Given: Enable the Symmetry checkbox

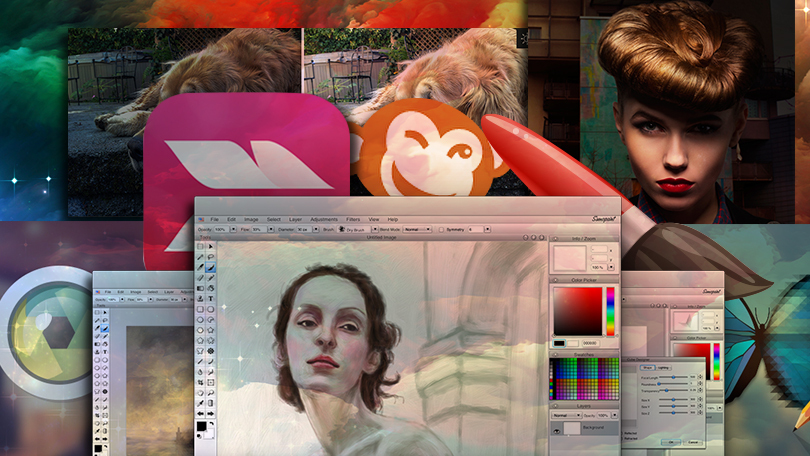Looking at the screenshot, I should click(442, 229).
